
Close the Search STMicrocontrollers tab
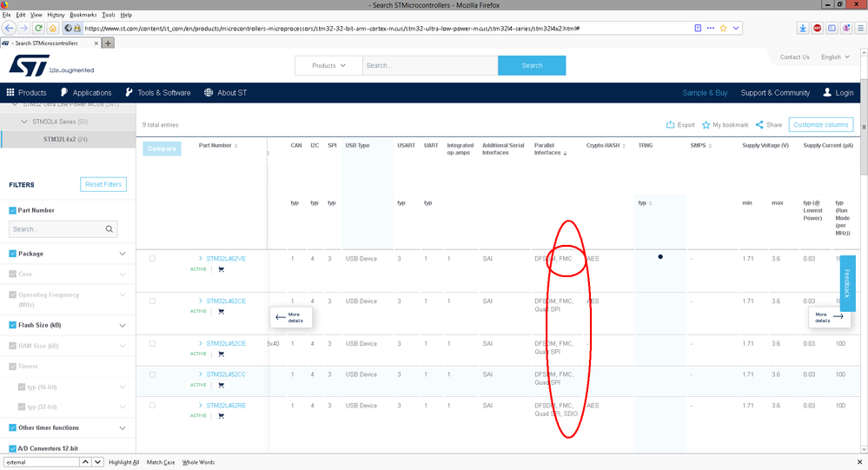coord(96,43)
